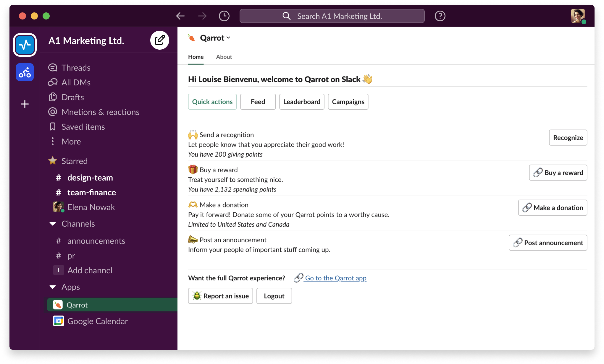Open workspace search history clock icon
The image size is (604, 364).
pyautogui.click(x=224, y=16)
